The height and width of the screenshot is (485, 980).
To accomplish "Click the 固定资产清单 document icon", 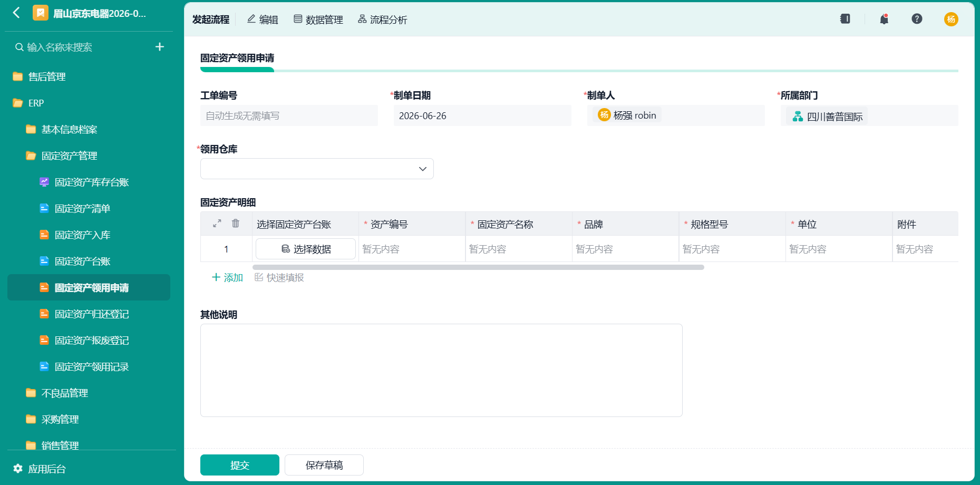I will click(x=44, y=208).
